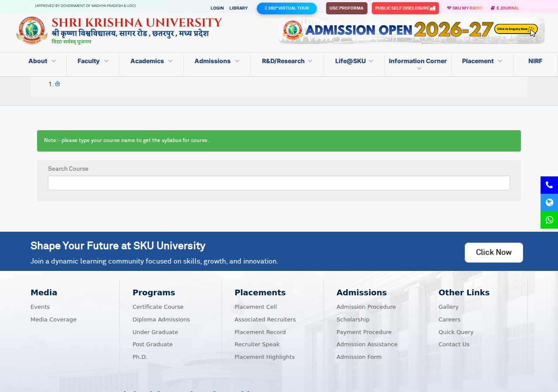
Task: Select the Under Graduate programs link
Action: click(x=155, y=332)
